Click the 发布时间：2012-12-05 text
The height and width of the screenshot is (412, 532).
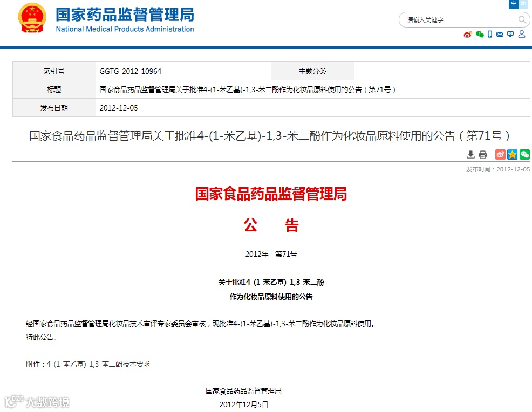click(497, 169)
